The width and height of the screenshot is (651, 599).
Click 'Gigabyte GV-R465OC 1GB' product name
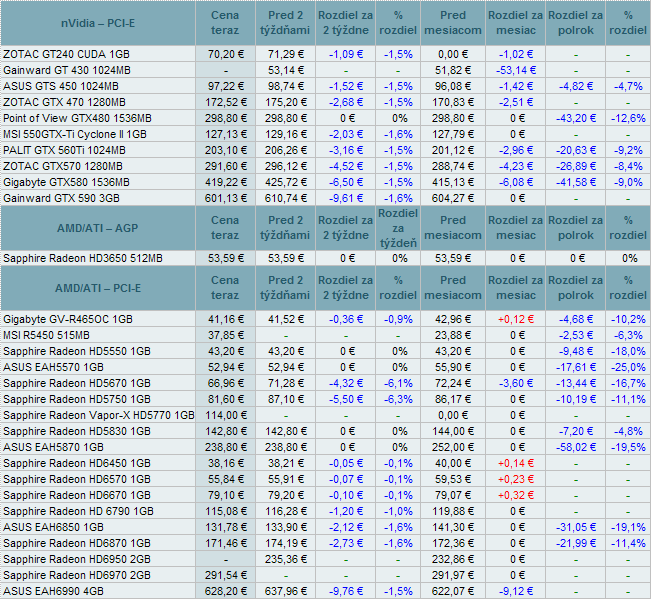[x=68, y=319]
